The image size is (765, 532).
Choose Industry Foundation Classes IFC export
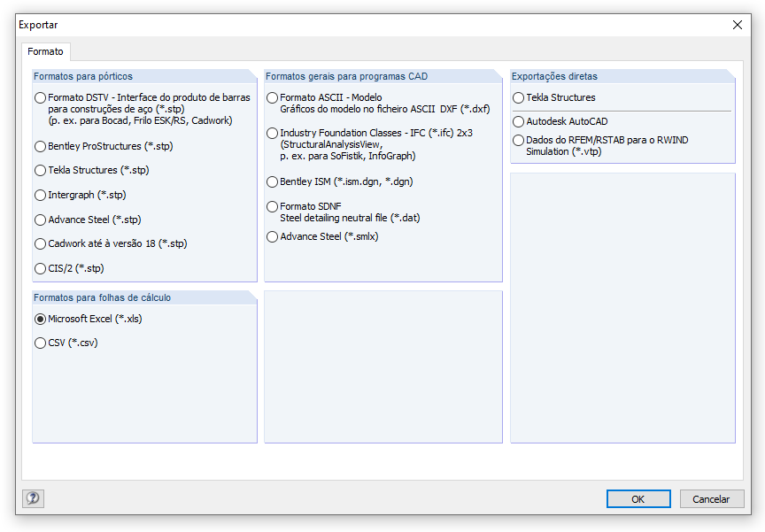(x=273, y=133)
